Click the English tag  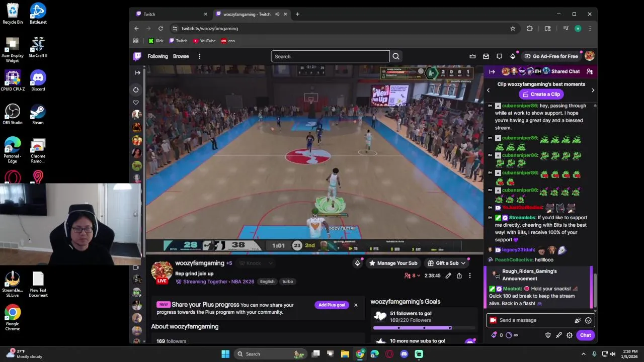(267, 282)
